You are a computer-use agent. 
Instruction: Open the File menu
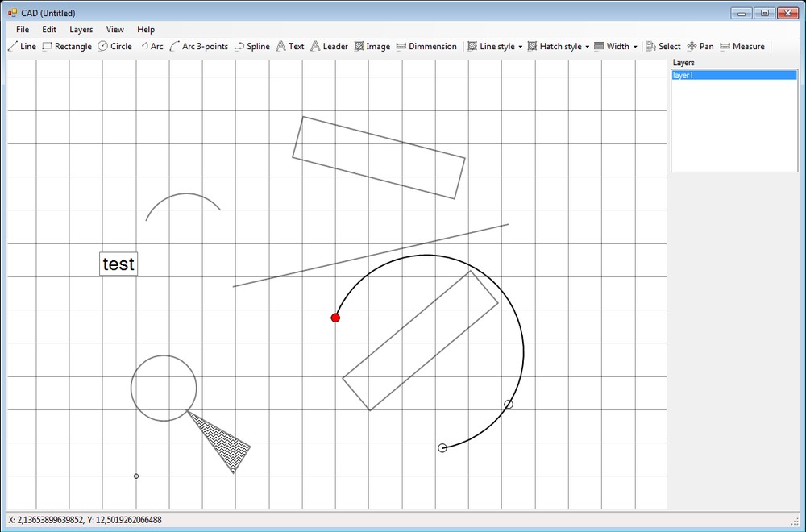pos(23,29)
